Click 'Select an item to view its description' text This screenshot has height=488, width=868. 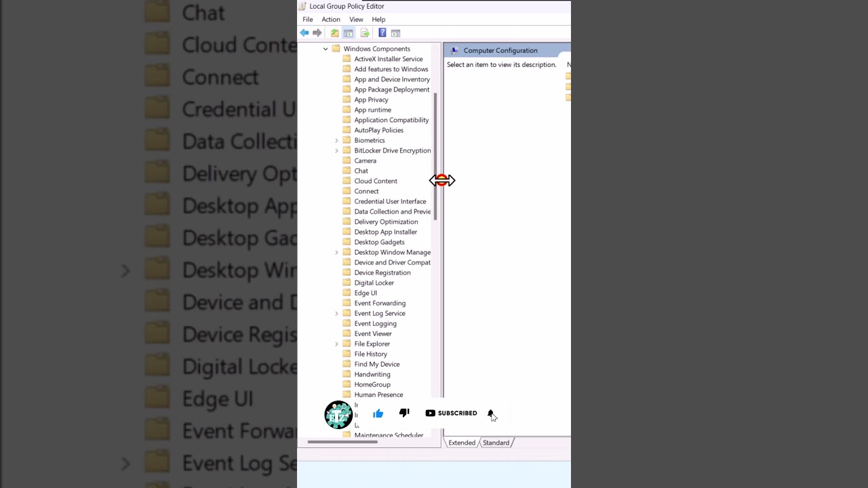pos(501,64)
